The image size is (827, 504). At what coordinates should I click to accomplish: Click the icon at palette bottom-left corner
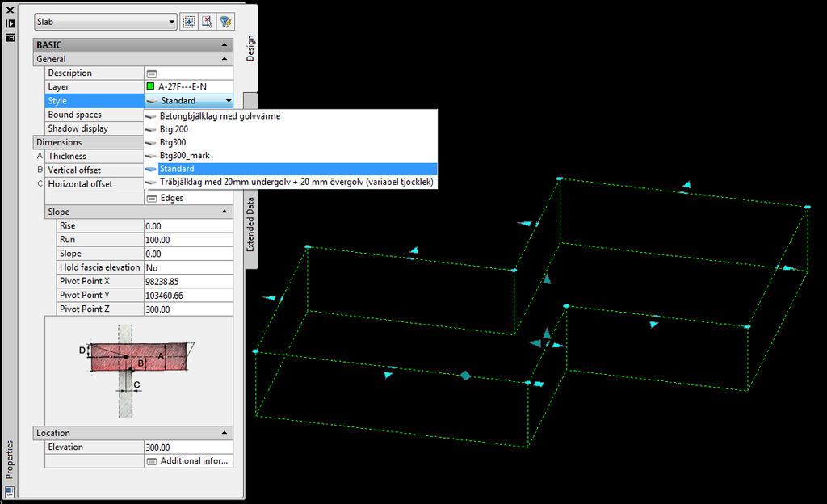(x=10, y=493)
